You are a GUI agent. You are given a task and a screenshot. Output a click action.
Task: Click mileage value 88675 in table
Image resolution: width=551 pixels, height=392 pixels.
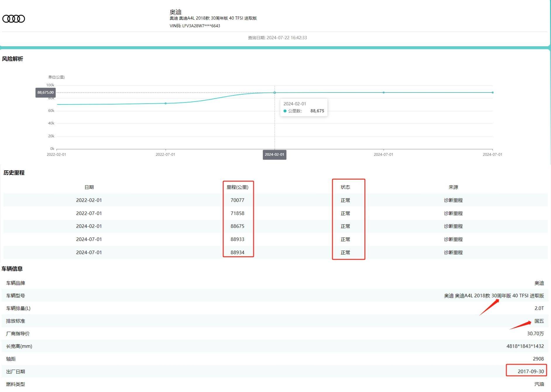[237, 226]
